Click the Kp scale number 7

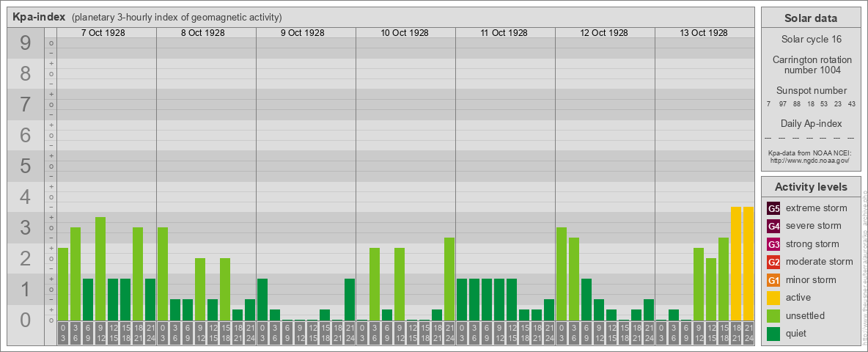[25, 105]
